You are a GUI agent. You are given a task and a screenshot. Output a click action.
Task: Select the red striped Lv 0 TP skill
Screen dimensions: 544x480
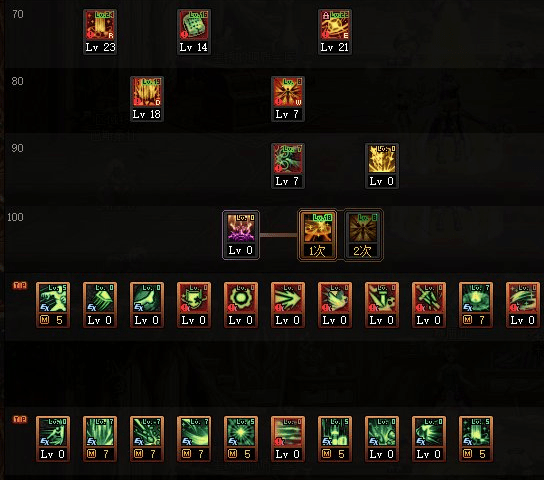(288, 439)
